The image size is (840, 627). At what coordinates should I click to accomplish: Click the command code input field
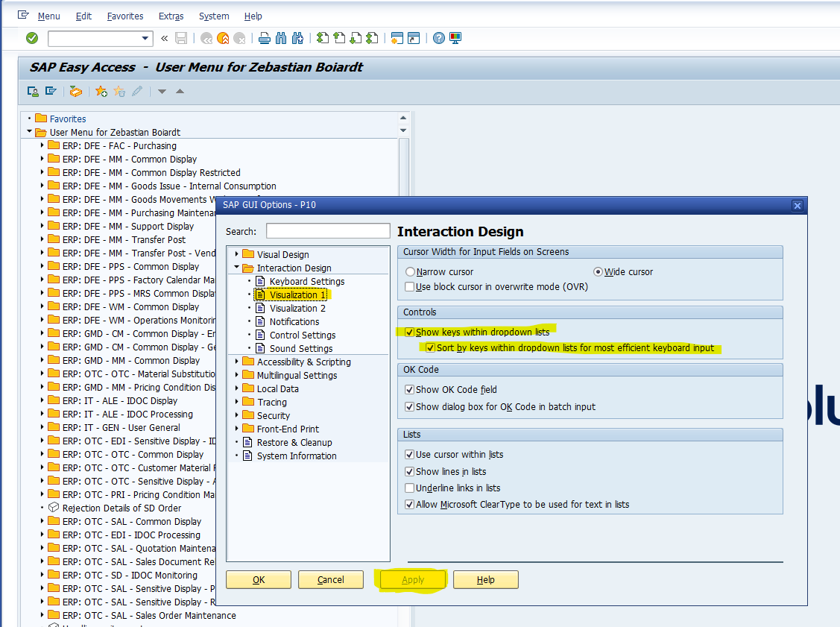(94, 38)
